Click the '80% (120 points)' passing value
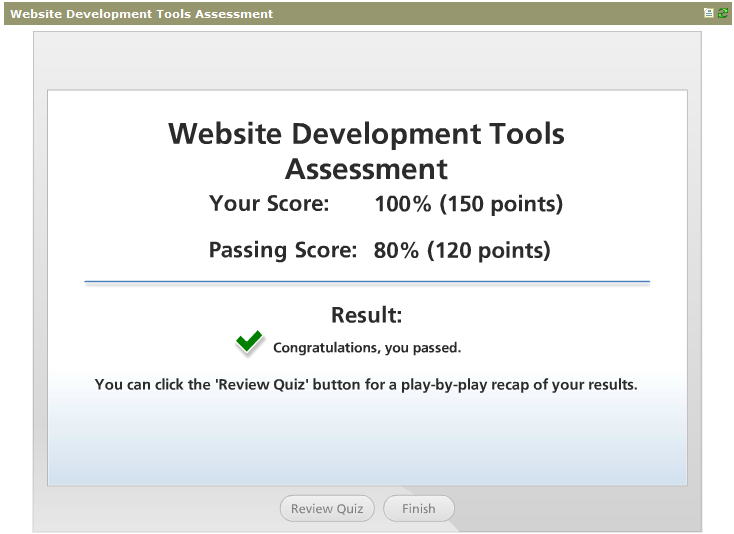 coord(462,250)
